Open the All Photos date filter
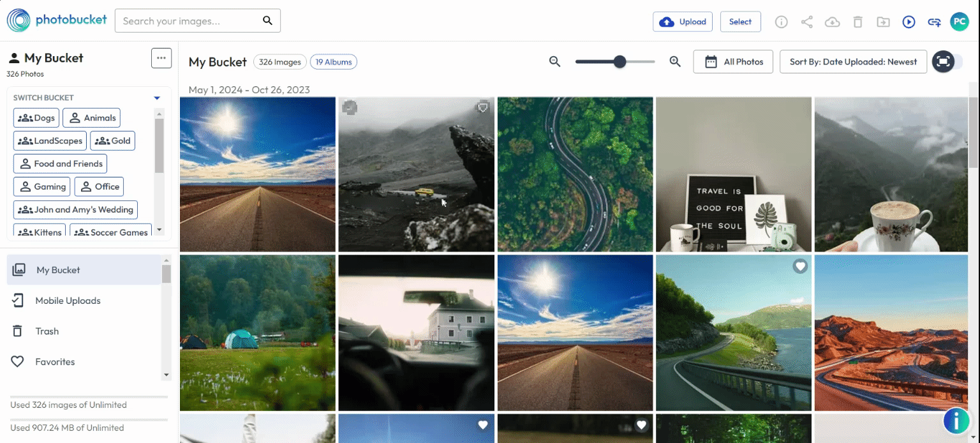The height and width of the screenshot is (443, 980). tap(733, 62)
